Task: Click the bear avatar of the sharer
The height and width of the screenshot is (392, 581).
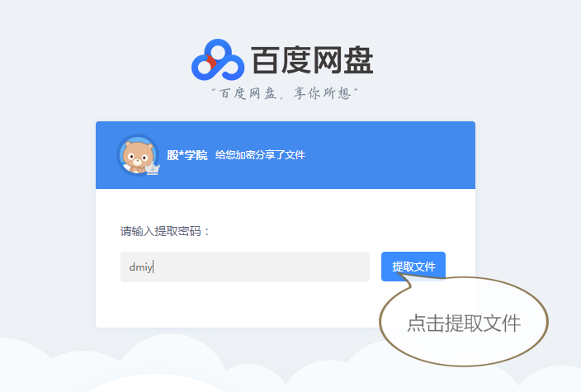Action: (138, 155)
